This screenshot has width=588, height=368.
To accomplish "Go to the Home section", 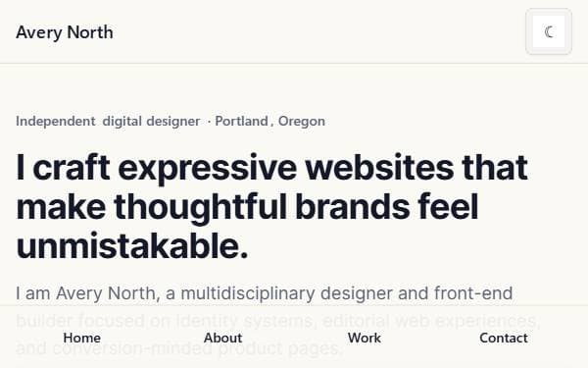I will point(81,338).
